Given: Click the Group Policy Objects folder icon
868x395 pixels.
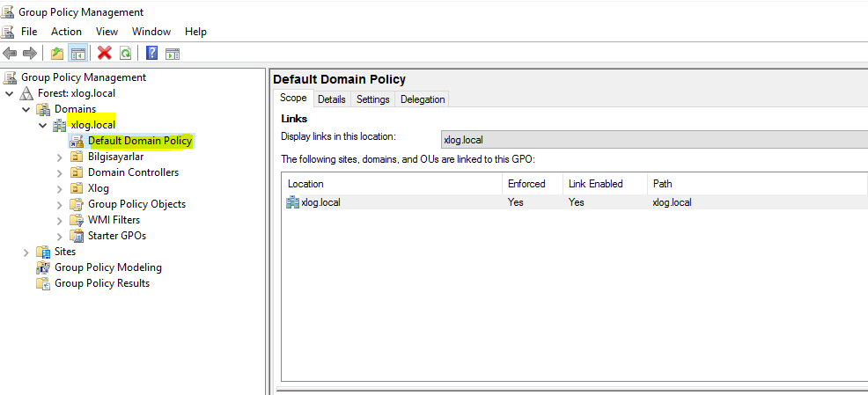Looking at the screenshot, I should [77, 204].
